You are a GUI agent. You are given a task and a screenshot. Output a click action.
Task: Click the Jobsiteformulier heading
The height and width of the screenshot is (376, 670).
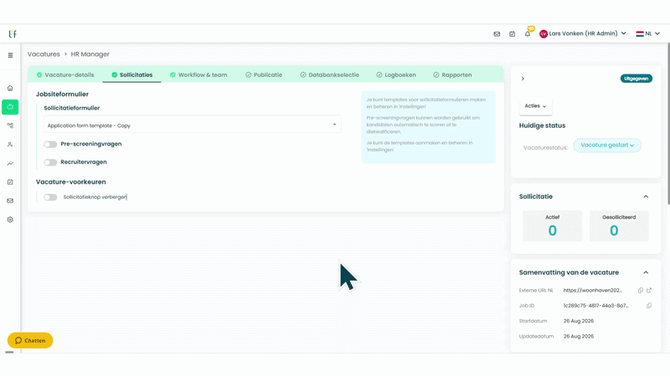(62, 94)
